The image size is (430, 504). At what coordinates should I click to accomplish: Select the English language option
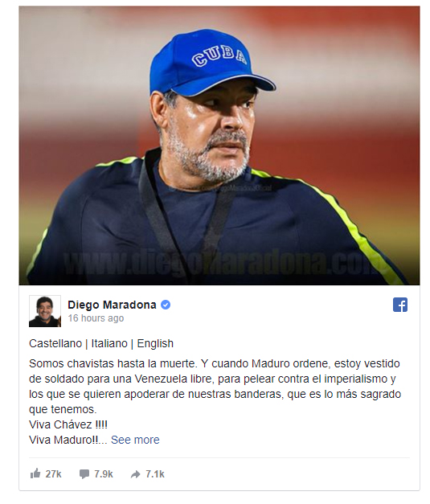(155, 344)
